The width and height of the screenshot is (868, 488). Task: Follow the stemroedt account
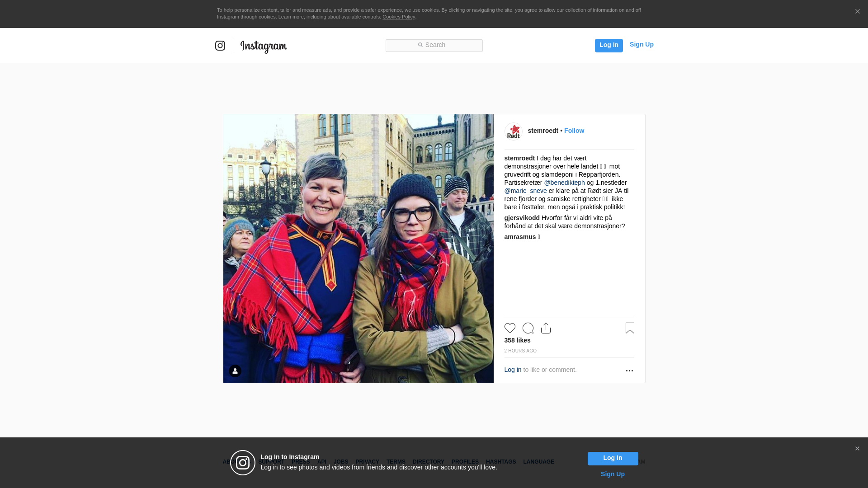pyautogui.click(x=574, y=131)
